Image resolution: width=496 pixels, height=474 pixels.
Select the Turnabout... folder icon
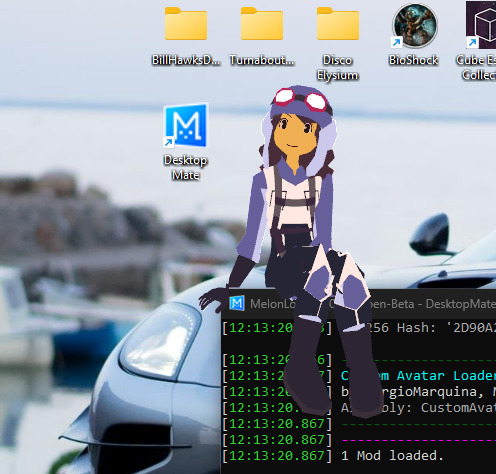tap(262, 24)
